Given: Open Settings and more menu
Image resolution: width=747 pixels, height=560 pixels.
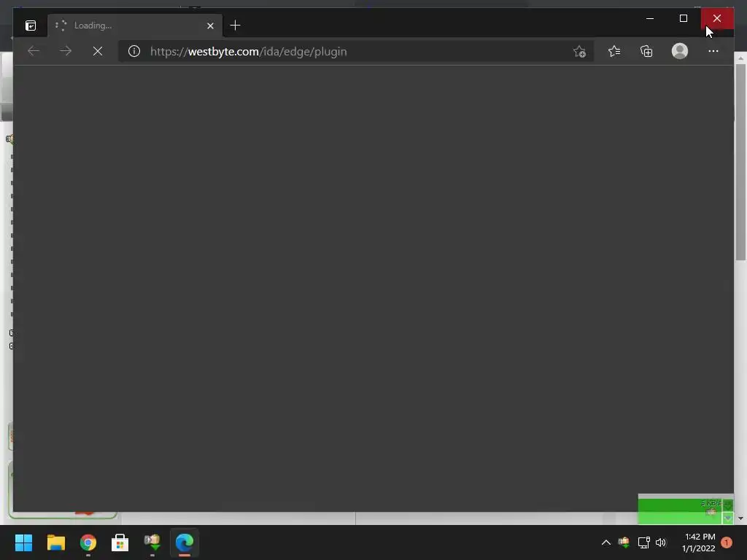Looking at the screenshot, I should tap(713, 51).
